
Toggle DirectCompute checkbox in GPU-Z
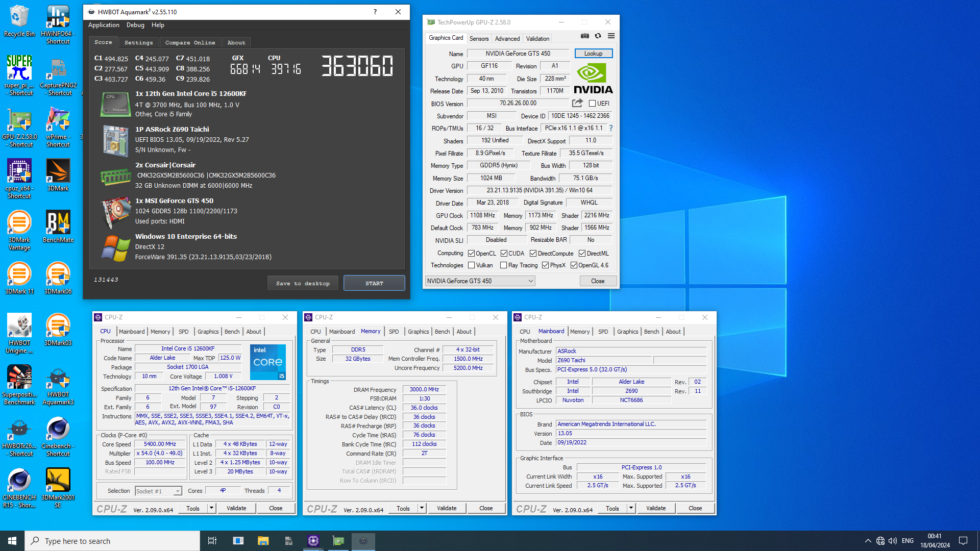(533, 254)
